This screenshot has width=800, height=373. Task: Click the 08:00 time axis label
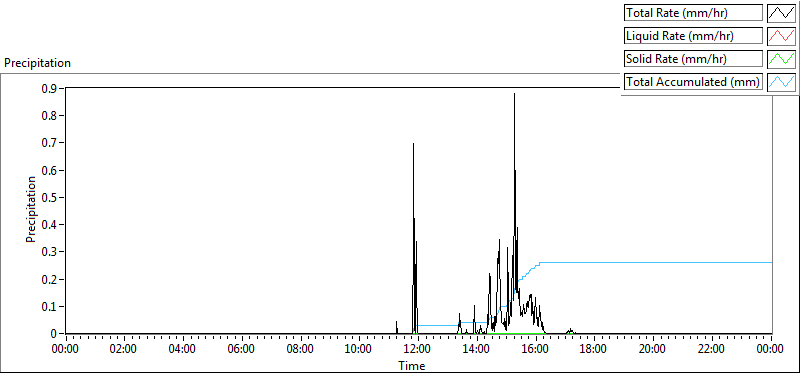[301, 350]
